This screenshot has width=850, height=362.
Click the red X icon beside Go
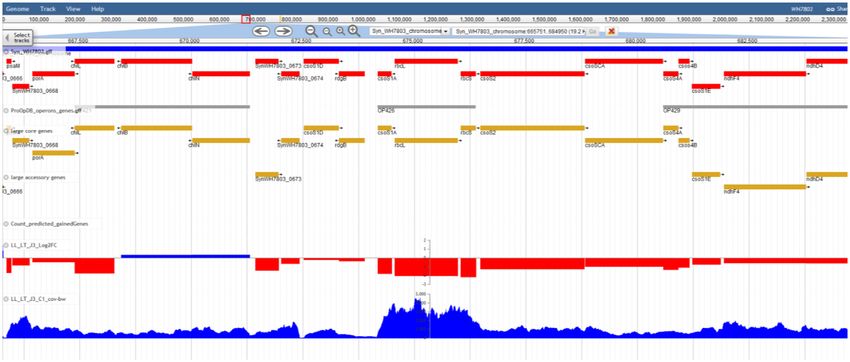(611, 31)
